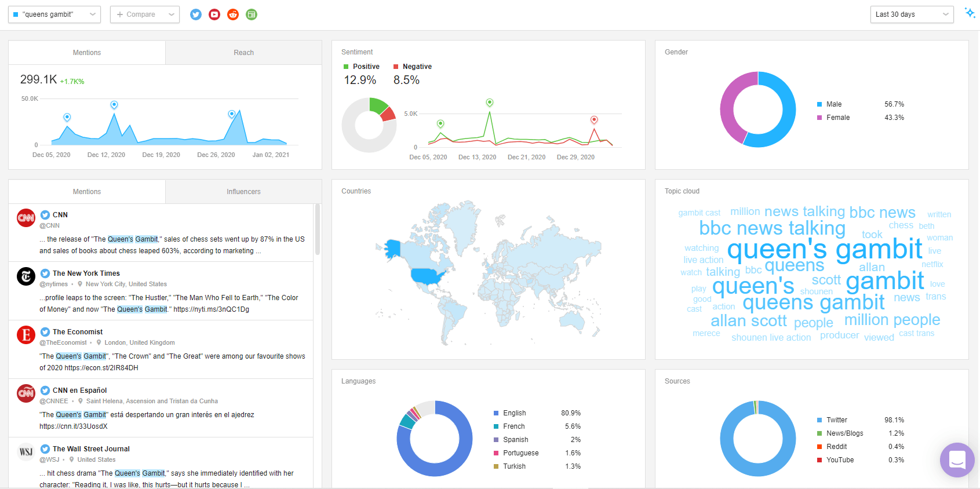Click the News/Blogs source filter icon

(x=252, y=14)
